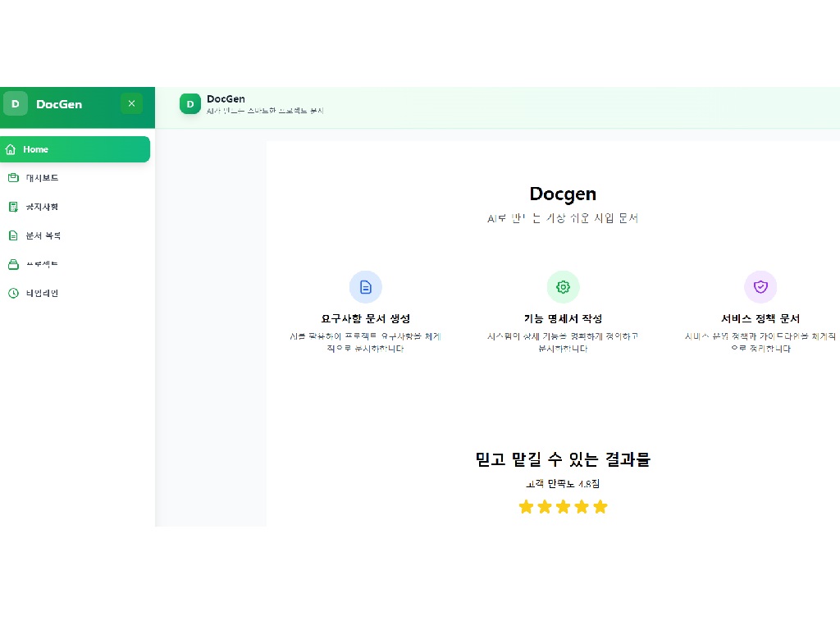Click the purple shield icon for 서비스 정책 문서
840x630 pixels.
click(760, 287)
